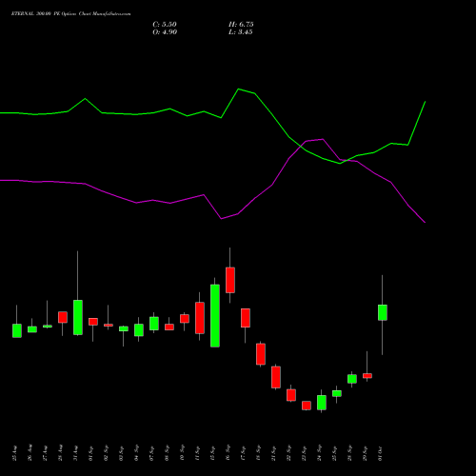This screenshot has width=476, height=476.
Task: Select the 04 Sep date label
Action: coord(137,453)
